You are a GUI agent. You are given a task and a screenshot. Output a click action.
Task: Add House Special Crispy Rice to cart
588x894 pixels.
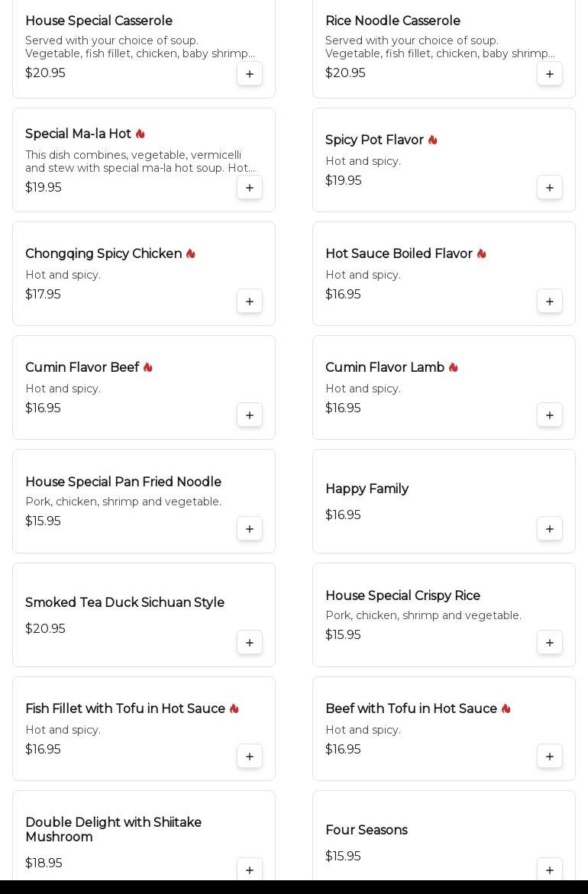coord(550,643)
